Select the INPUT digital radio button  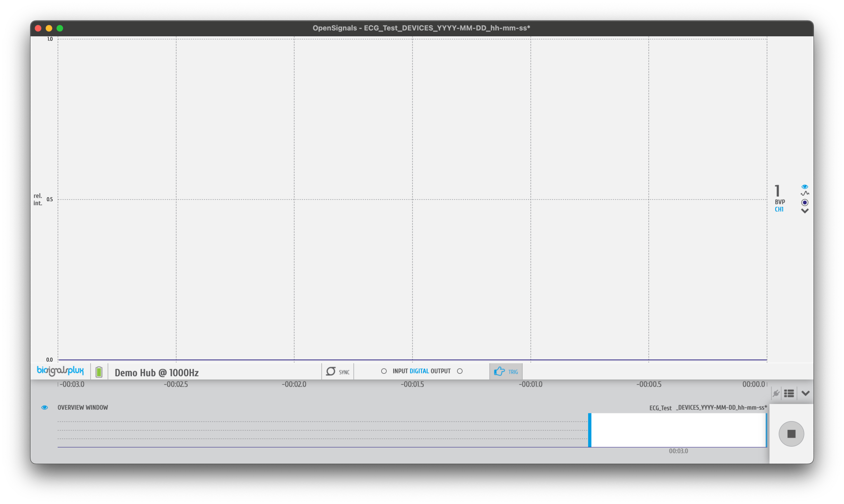[384, 371]
